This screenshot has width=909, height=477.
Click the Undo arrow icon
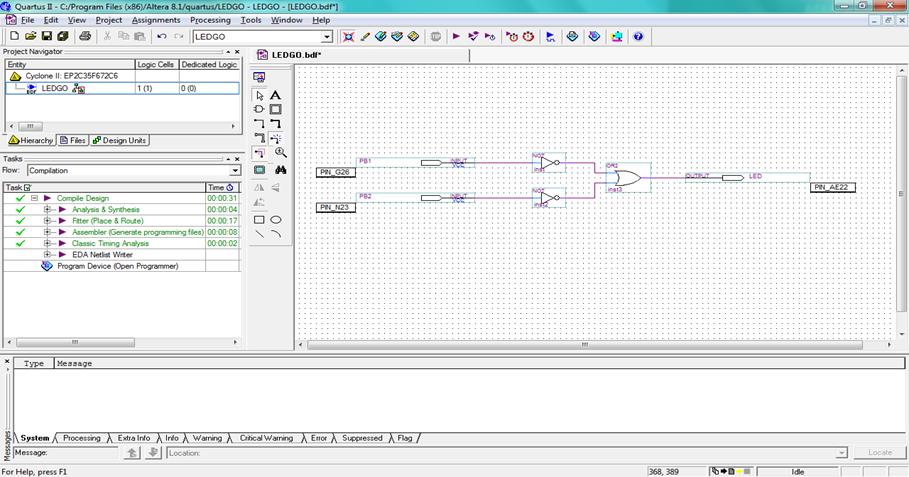pyautogui.click(x=162, y=36)
